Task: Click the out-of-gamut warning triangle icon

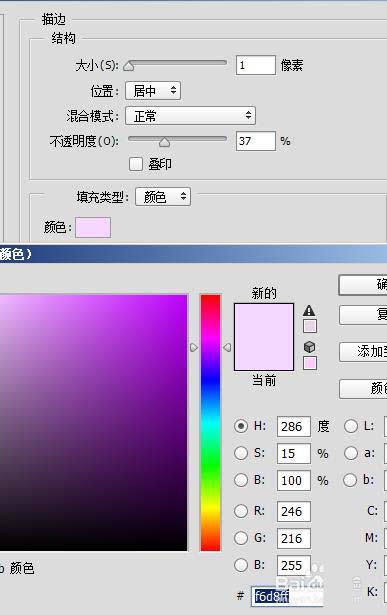Action: coord(309,311)
